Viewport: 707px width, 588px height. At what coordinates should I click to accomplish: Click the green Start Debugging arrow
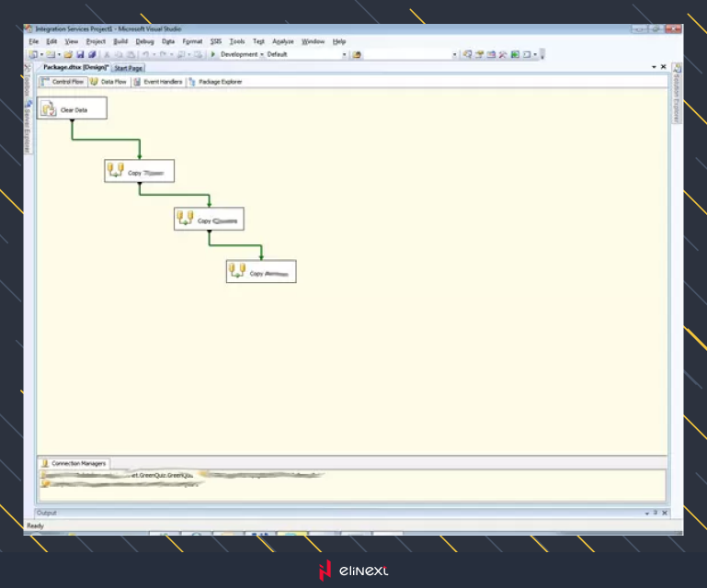pos(213,54)
